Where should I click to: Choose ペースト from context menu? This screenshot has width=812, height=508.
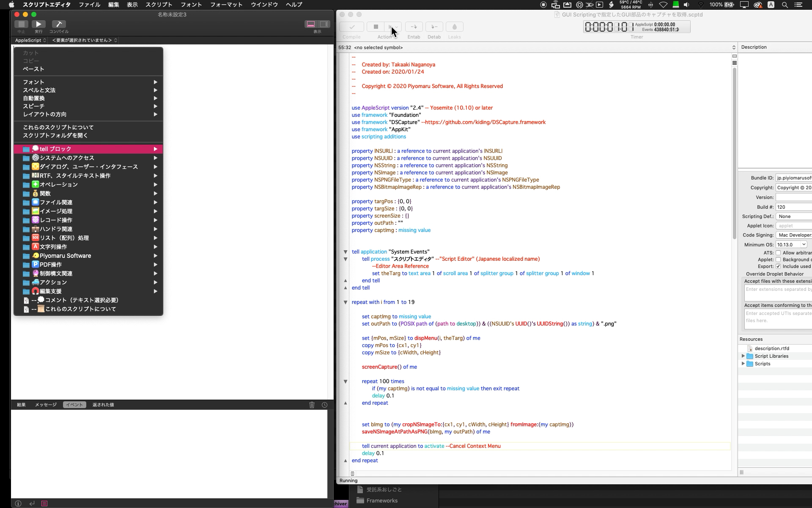coord(88,69)
